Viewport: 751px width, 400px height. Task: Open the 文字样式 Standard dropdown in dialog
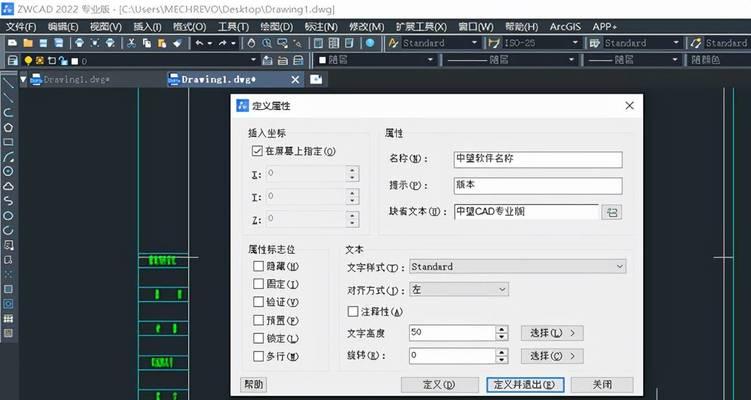click(x=517, y=266)
